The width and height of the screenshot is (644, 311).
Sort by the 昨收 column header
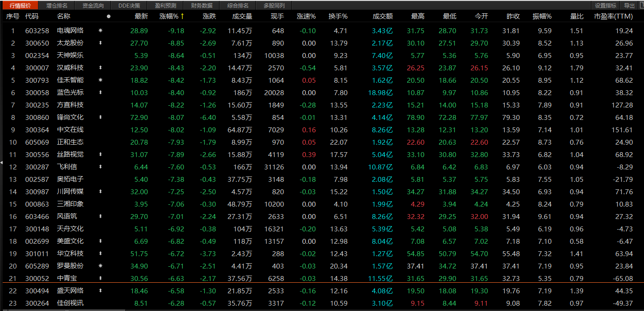pos(513,16)
